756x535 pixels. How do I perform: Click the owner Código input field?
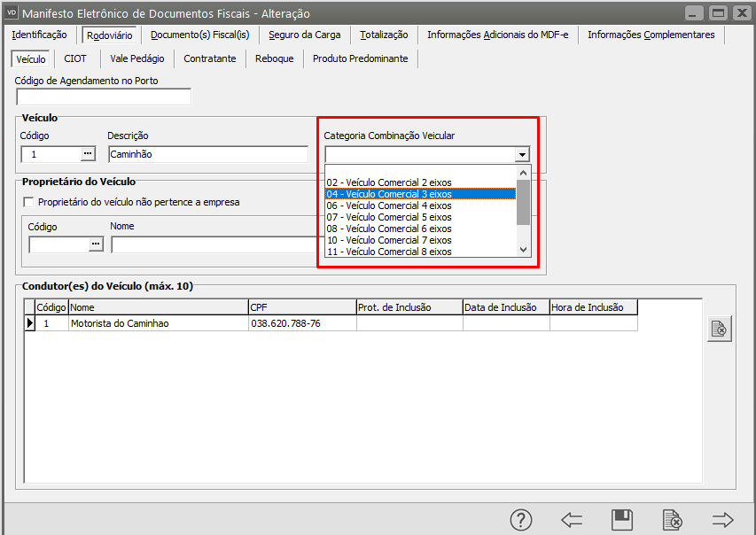pyautogui.click(x=58, y=244)
